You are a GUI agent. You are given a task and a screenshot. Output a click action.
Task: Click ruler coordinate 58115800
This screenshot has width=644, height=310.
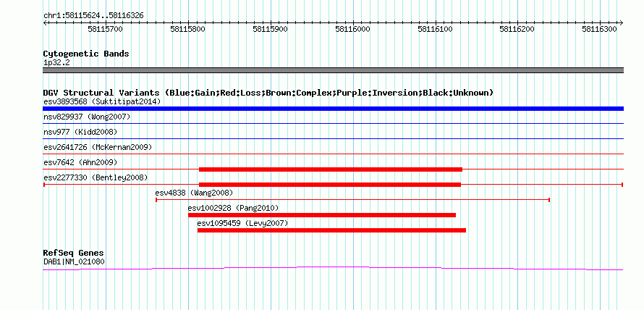pyautogui.click(x=187, y=29)
